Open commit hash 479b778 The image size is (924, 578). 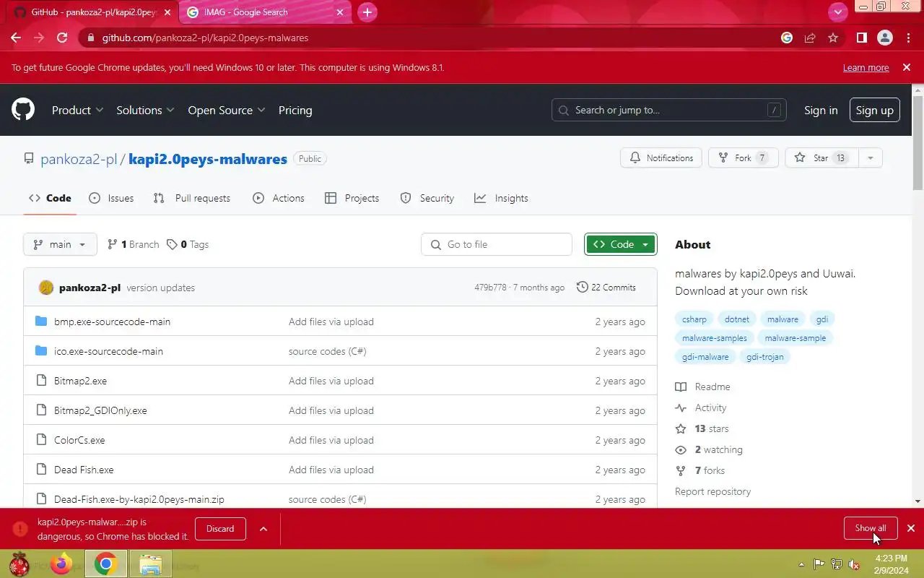(x=490, y=288)
